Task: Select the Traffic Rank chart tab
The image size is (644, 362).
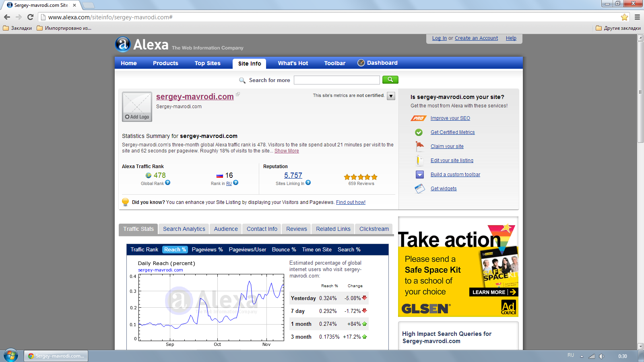Action: [144, 249]
